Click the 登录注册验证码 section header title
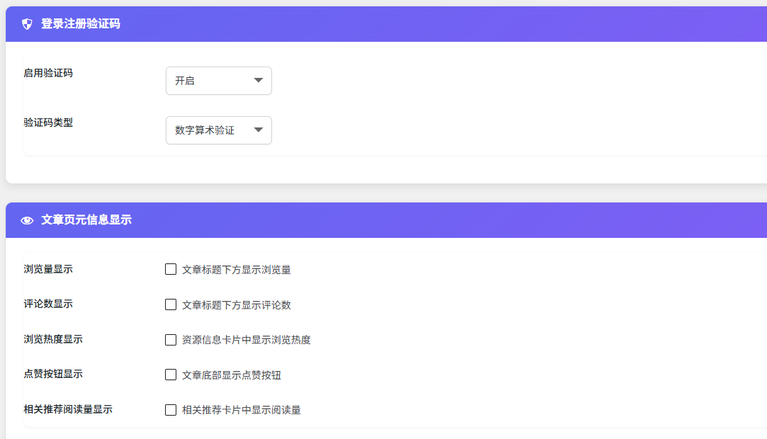This screenshot has width=767, height=439. [81, 24]
